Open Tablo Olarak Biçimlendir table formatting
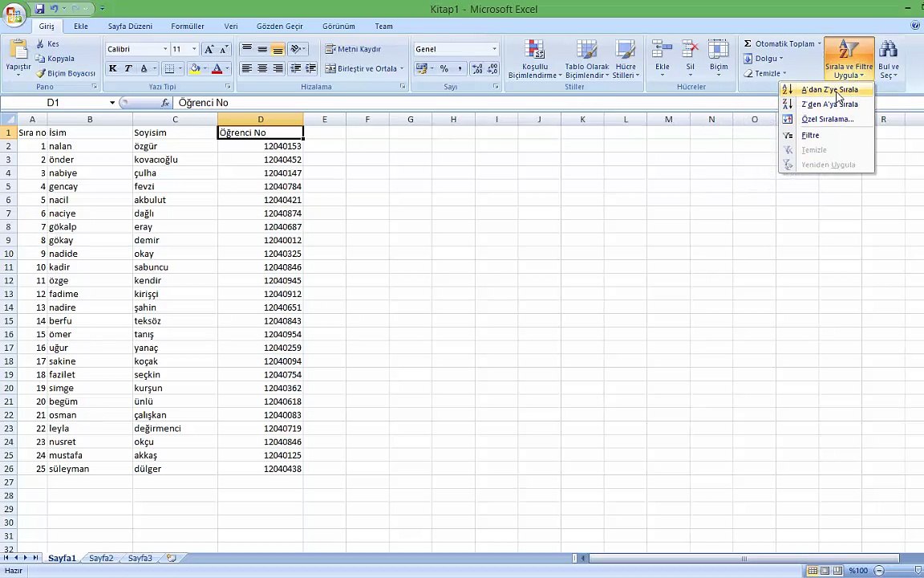The height and width of the screenshot is (578, 924). click(587, 59)
